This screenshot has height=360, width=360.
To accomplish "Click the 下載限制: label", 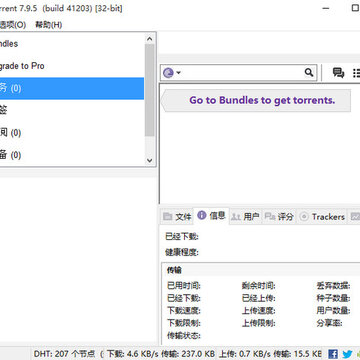I will [184, 323].
